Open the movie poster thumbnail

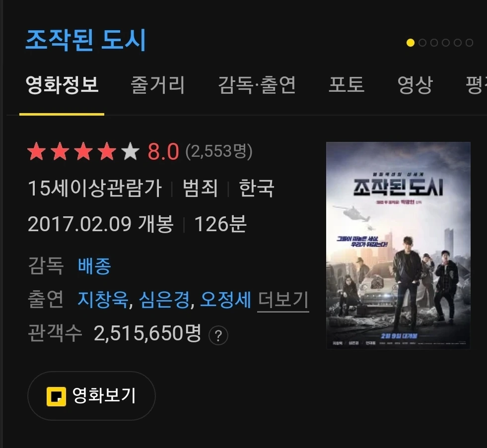[x=398, y=245]
